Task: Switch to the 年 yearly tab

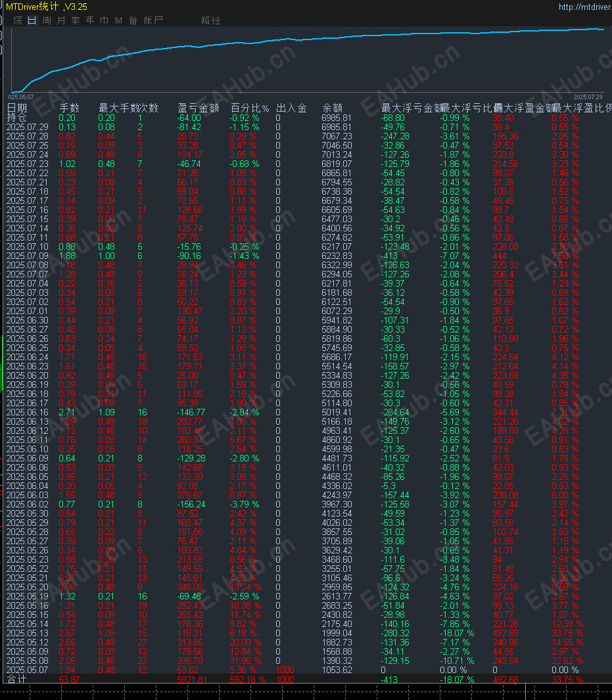Action: pyautogui.click(x=90, y=20)
